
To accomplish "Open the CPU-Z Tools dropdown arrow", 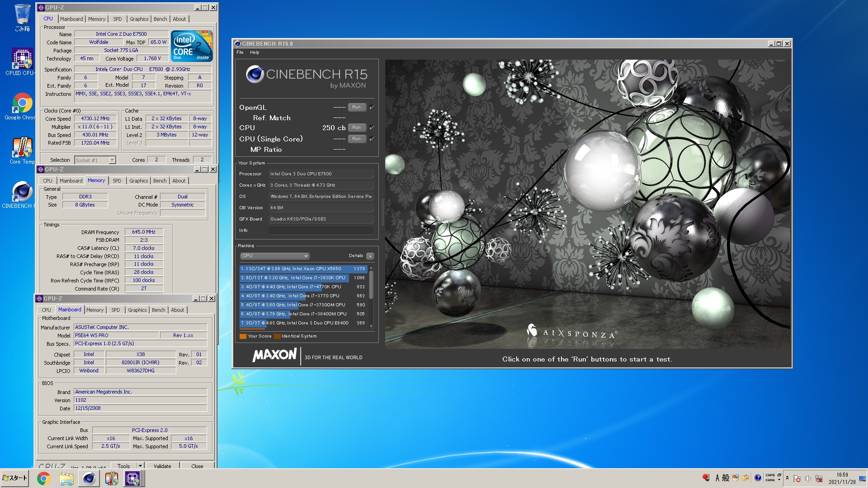I will tap(140, 466).
